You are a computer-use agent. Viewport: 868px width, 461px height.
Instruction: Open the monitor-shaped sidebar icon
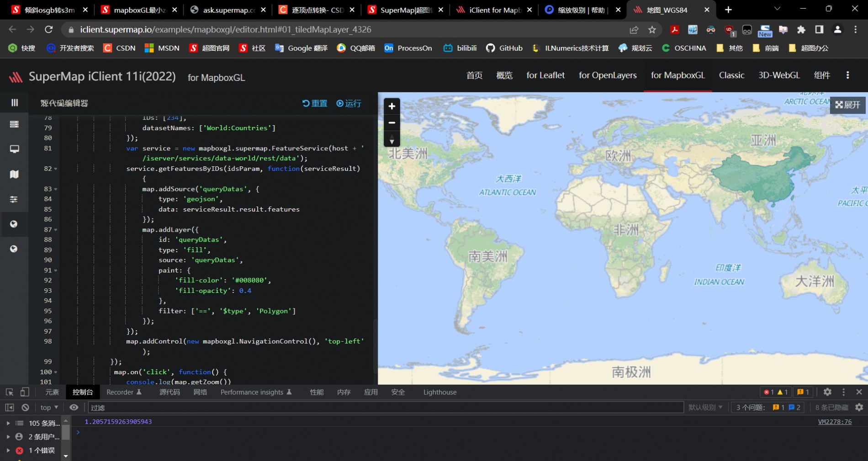coord(14,149)
